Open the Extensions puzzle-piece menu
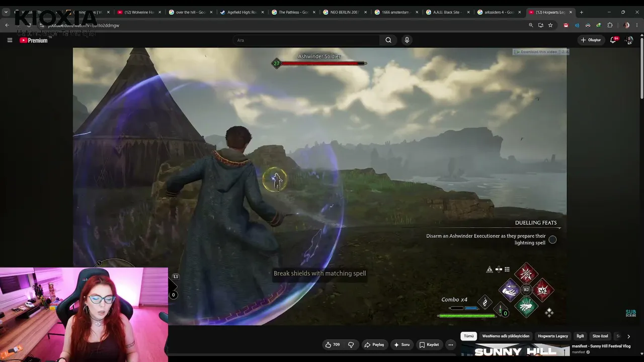The image size is (644, 362). point(610,25)
